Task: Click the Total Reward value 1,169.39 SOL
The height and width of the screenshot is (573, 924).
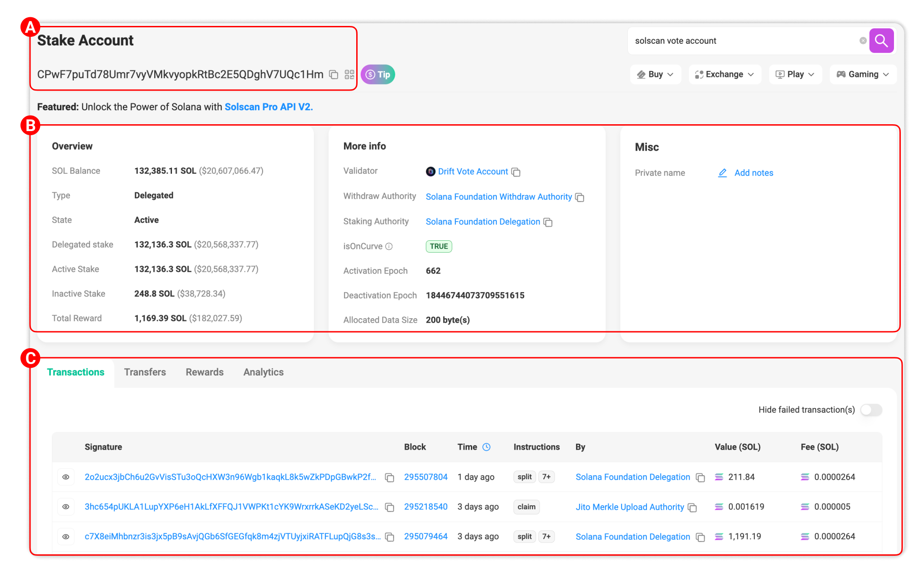Action: [x=160, y=318]
